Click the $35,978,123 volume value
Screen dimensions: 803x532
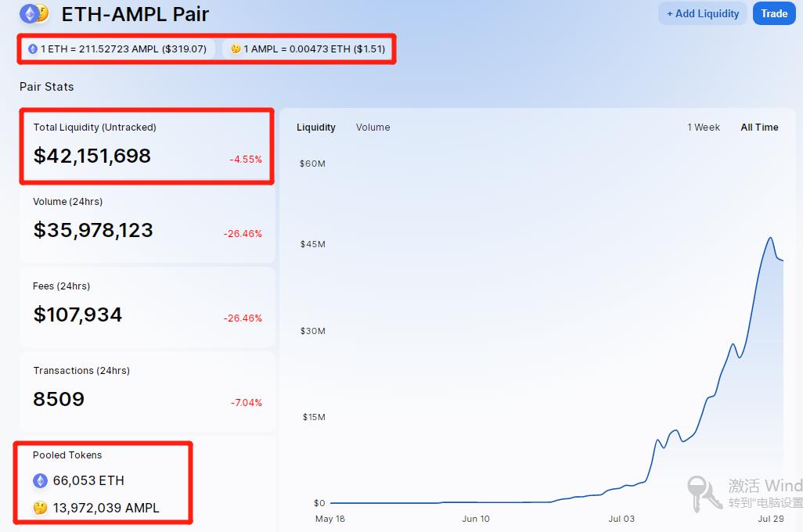pyautogui.click(x=93, y=230)
